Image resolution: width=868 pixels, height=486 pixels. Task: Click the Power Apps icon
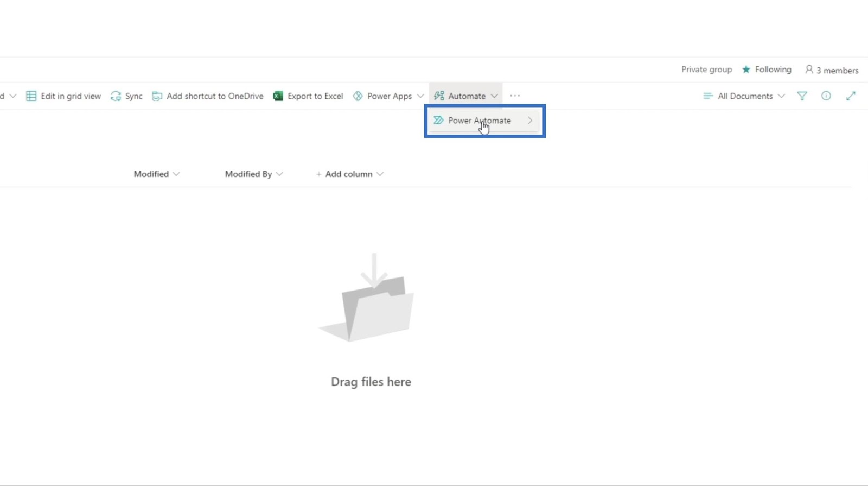(x=358, y=96)
